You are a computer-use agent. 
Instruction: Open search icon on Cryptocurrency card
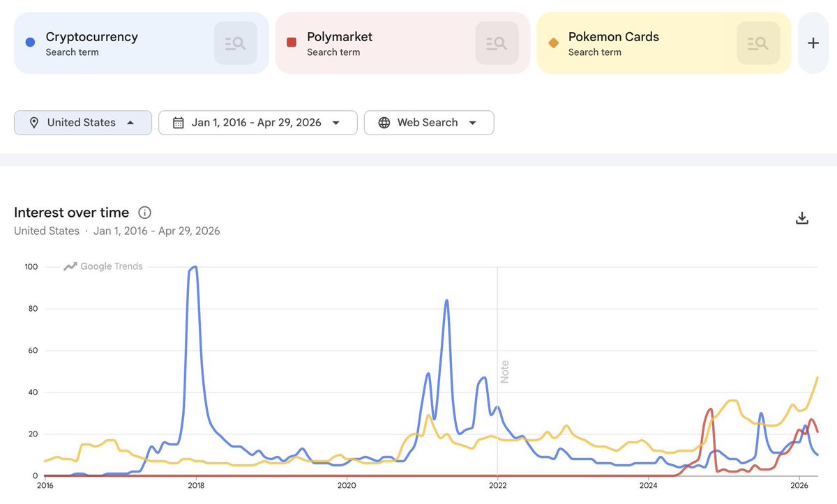click(x=236, y=43)
